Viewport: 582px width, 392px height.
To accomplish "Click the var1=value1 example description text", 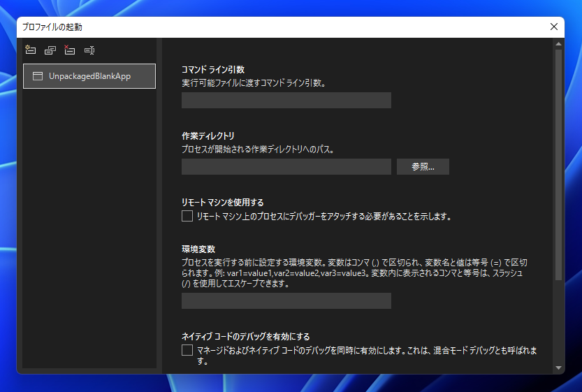I will (354, 273).
